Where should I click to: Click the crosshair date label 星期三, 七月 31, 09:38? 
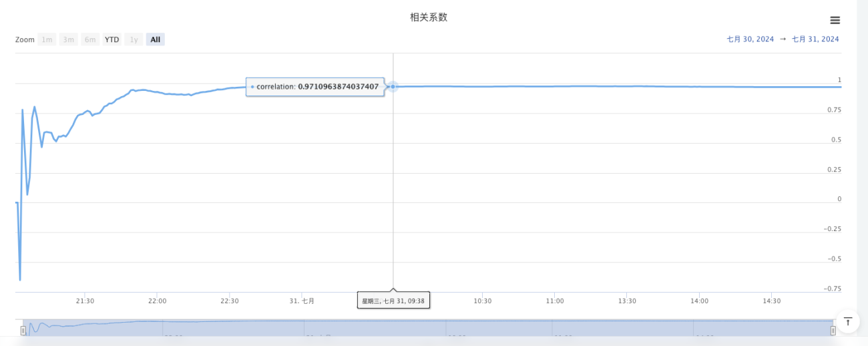point(393,301)
